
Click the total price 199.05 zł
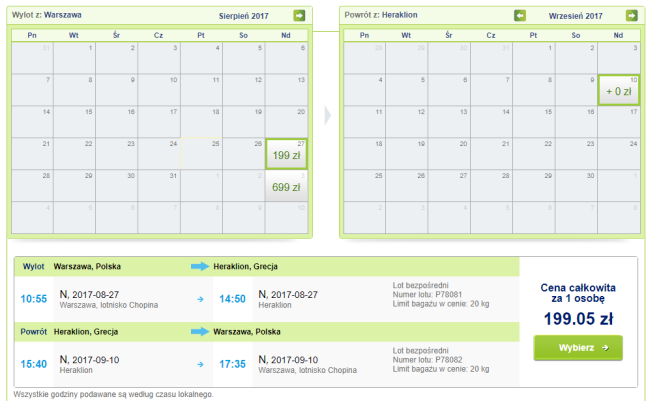578,318
